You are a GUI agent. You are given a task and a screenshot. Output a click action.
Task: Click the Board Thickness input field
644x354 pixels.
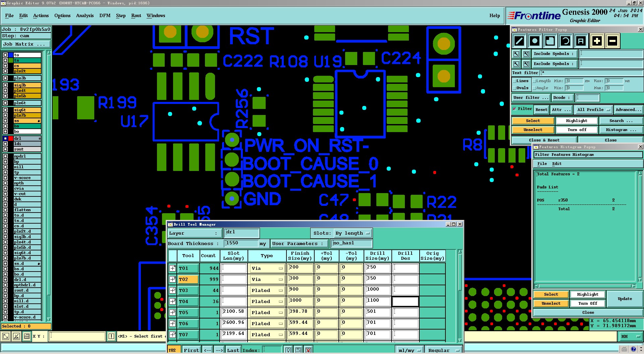coord(241,243)
